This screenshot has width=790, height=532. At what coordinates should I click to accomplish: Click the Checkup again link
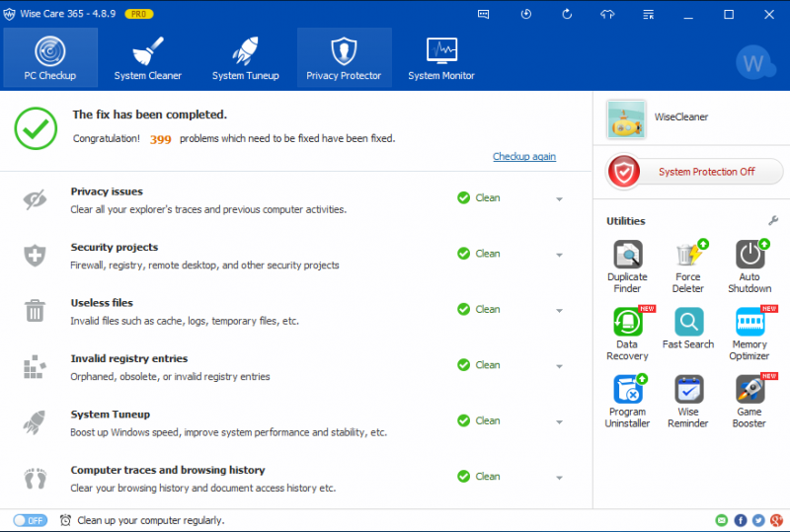coord(524,157)
